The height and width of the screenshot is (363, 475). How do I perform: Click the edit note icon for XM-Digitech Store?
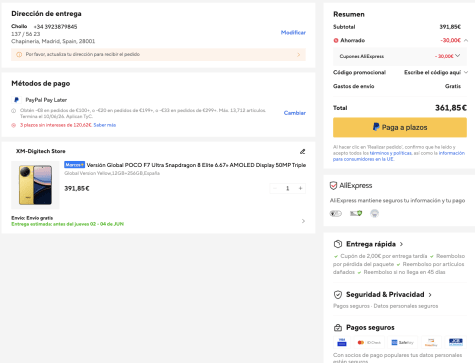(302, 151)
